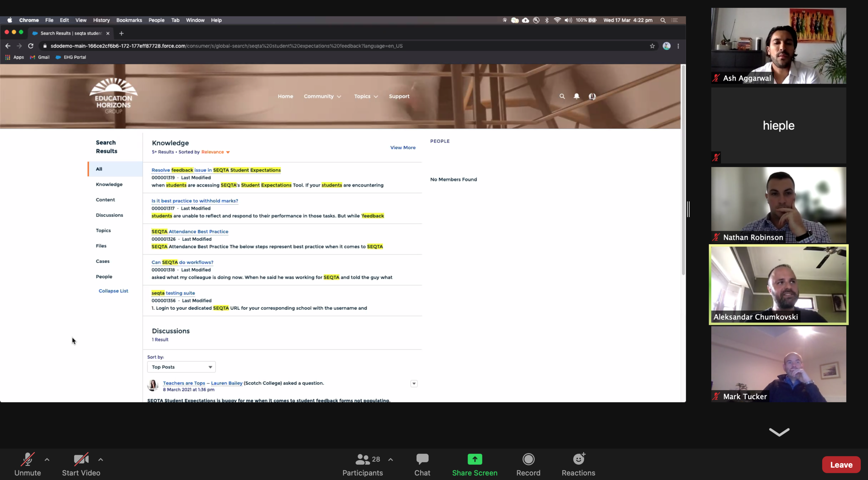Start Video in Zoom

tap(81, 464)
